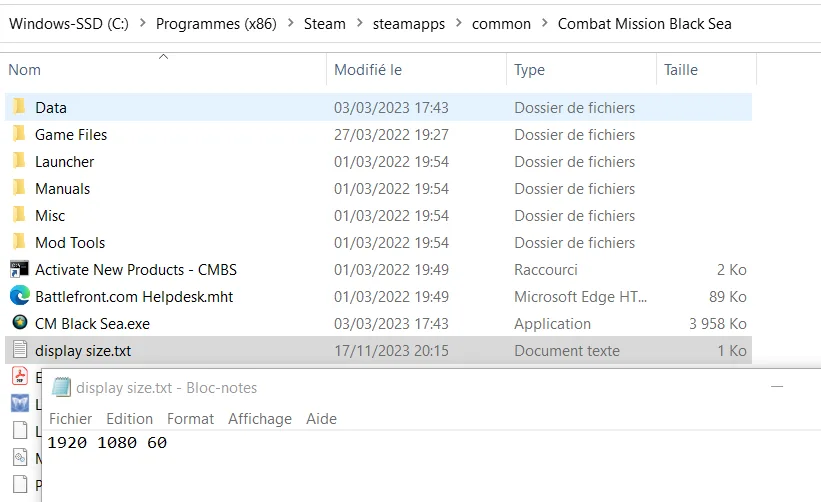The image size is (821, 502).
Task: Click the Application type cell
Action: click(x=552, y=324)
